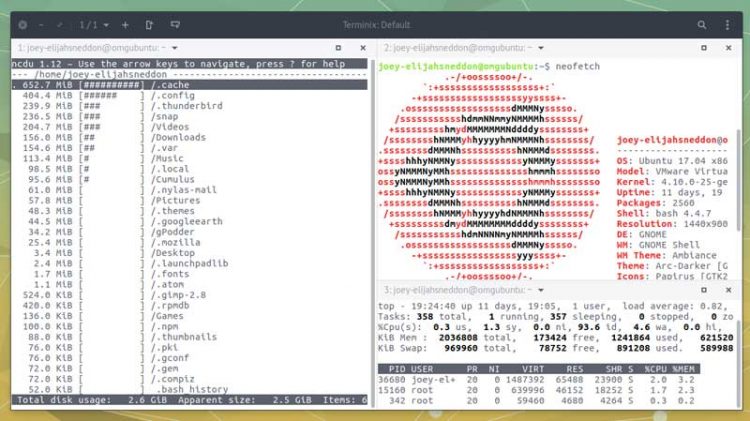Click the add terminal right icon

tap(149, 25)
